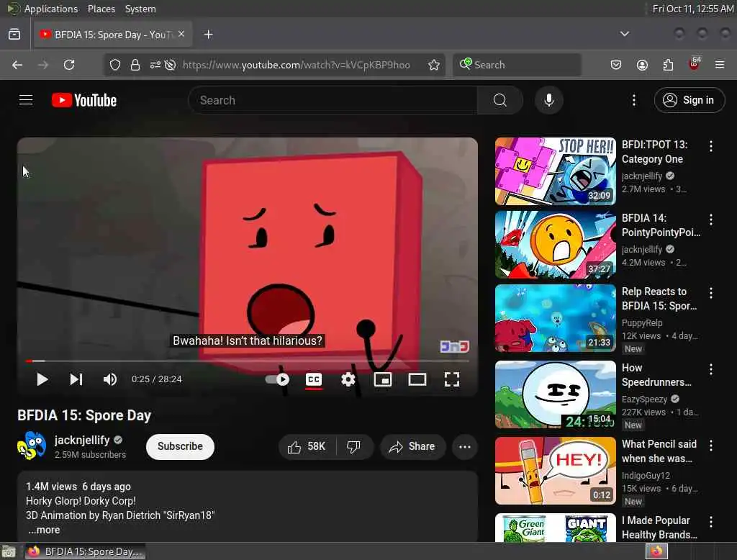
Task: Focus the browser Search box
Action: [x=517, y=65]
